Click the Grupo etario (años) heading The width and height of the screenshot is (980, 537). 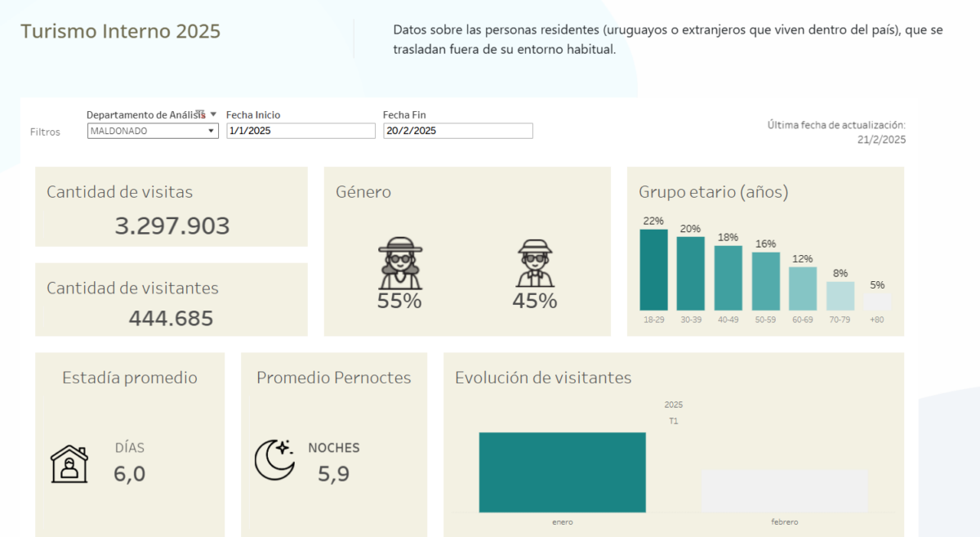point(714,192)
